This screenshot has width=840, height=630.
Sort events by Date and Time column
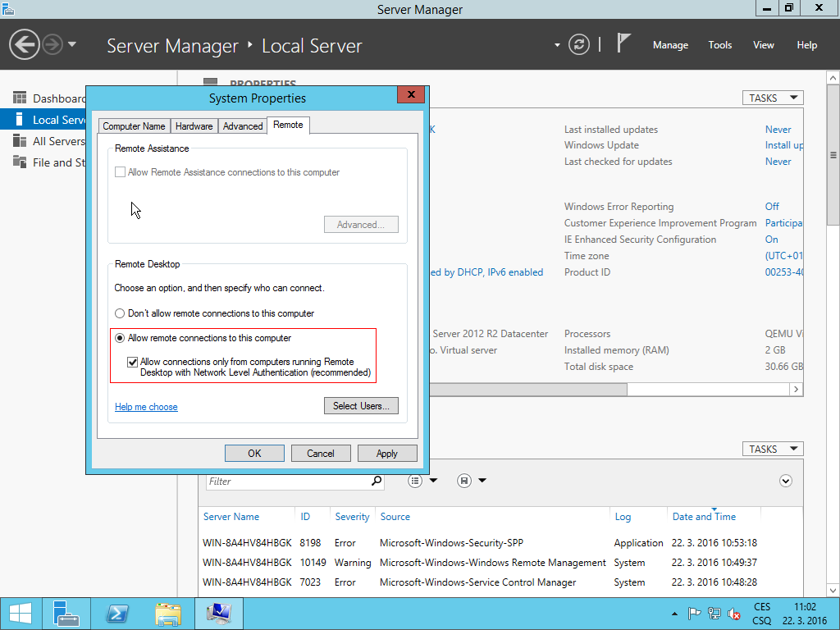coord(704,517)
